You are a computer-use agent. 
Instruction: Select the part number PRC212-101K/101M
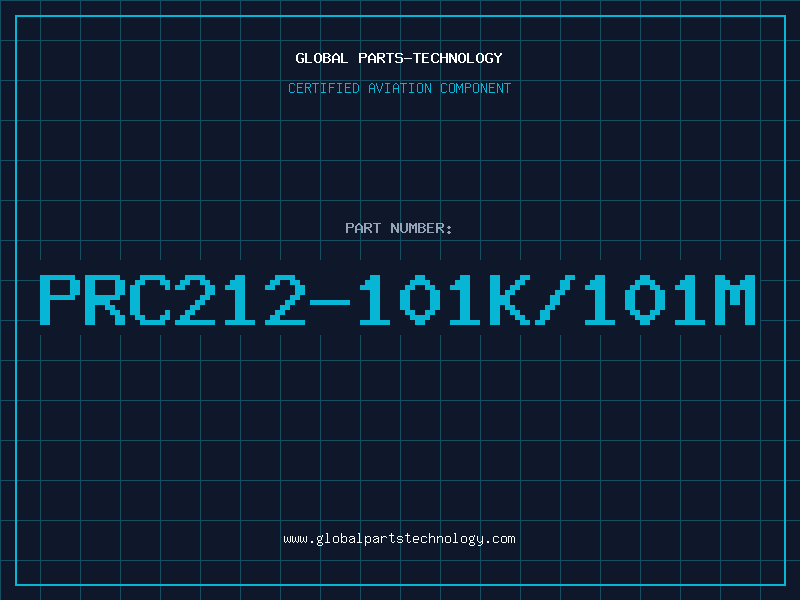click(398, 299)
